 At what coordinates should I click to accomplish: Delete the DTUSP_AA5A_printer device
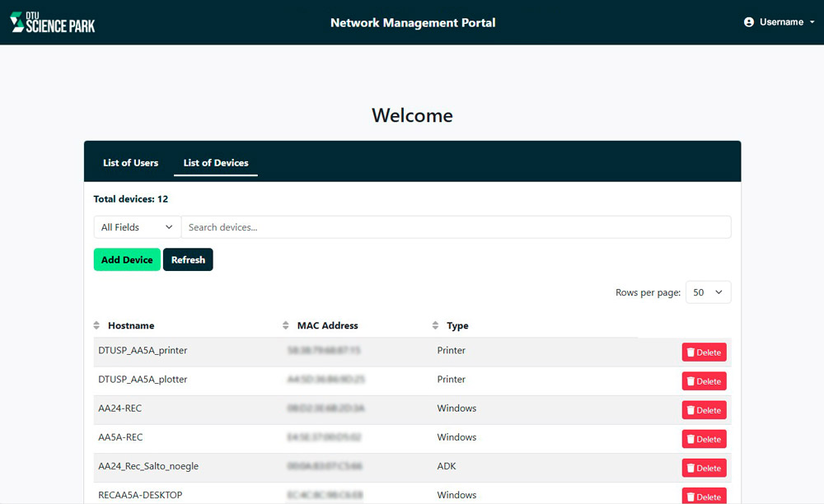[704, 352]
